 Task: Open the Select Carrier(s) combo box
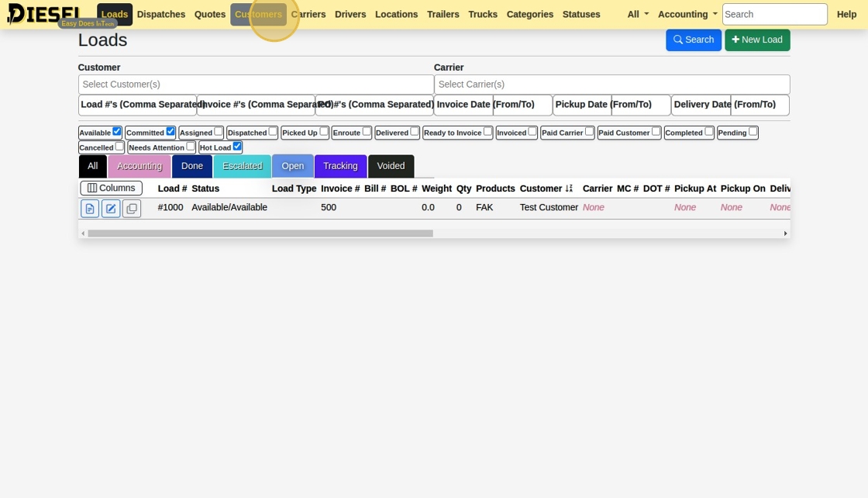611,85
